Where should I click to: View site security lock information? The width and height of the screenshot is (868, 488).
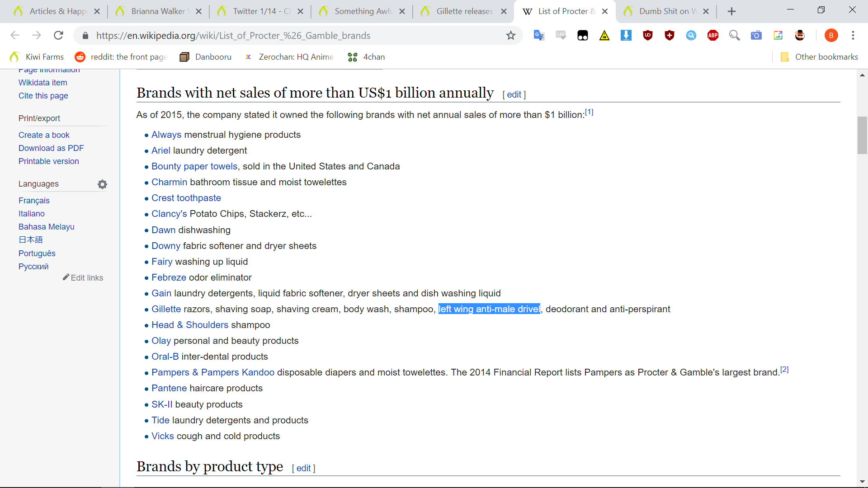85,35
